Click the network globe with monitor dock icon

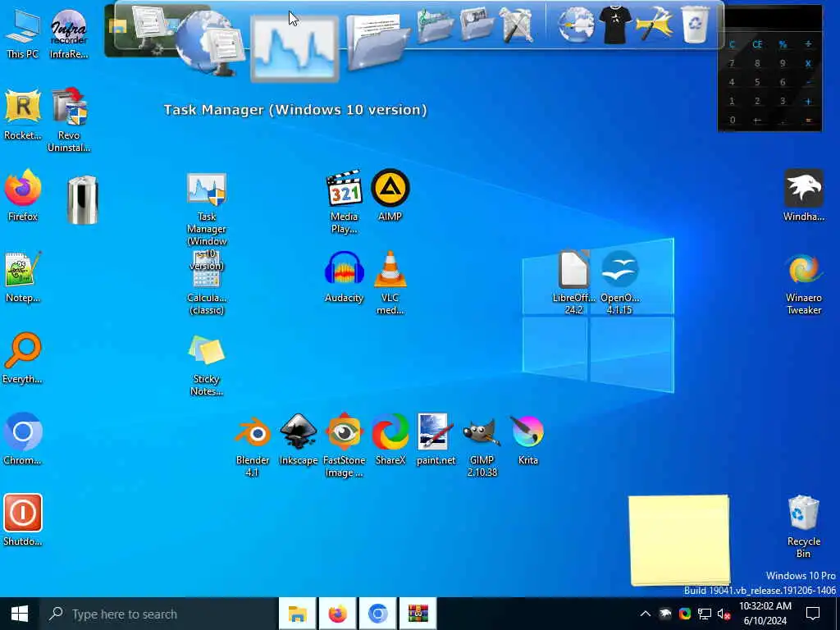[x=210, y=44]
